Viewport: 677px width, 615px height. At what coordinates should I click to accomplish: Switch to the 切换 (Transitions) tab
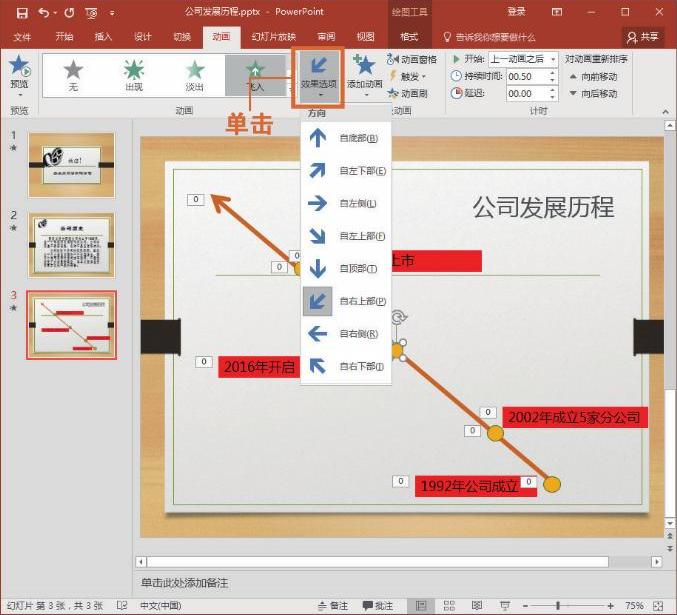point(182,37)
